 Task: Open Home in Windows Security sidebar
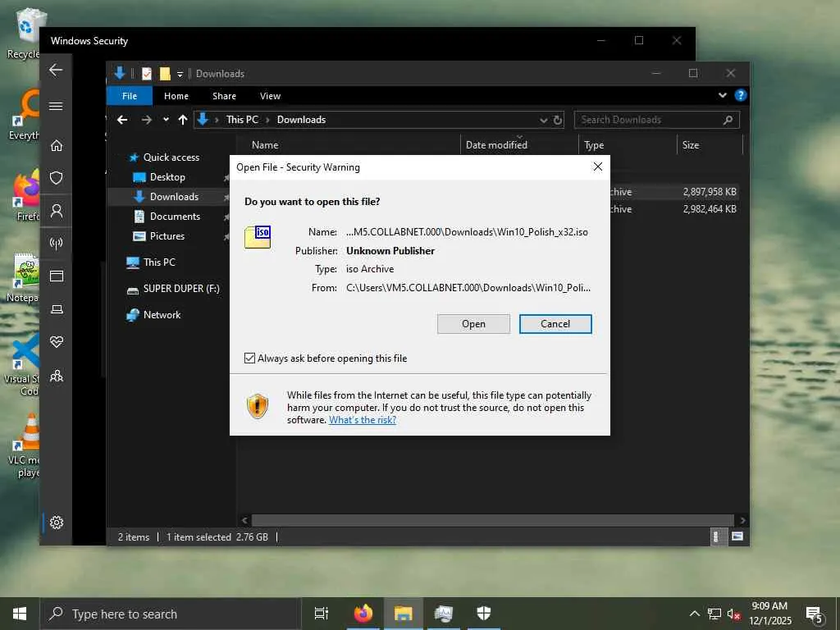[x=57, y=146]
